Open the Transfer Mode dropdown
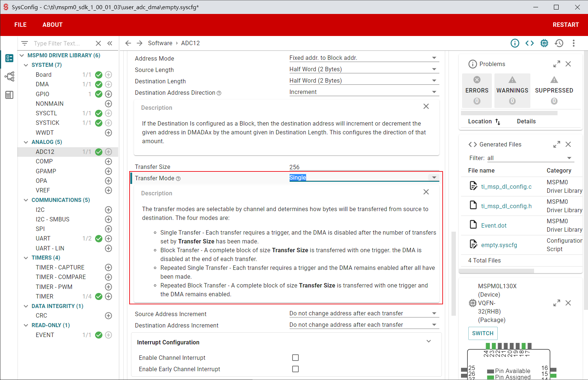 [x=434, y=178]
